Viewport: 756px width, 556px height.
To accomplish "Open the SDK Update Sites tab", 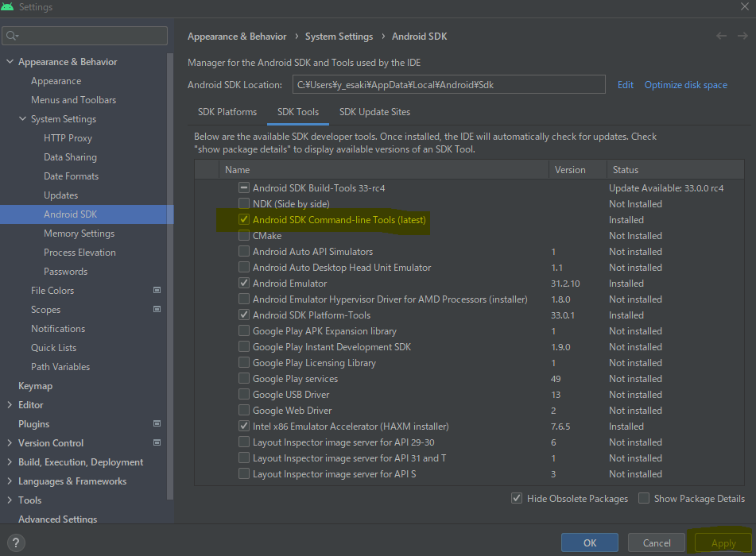I will tap(374, 112).
